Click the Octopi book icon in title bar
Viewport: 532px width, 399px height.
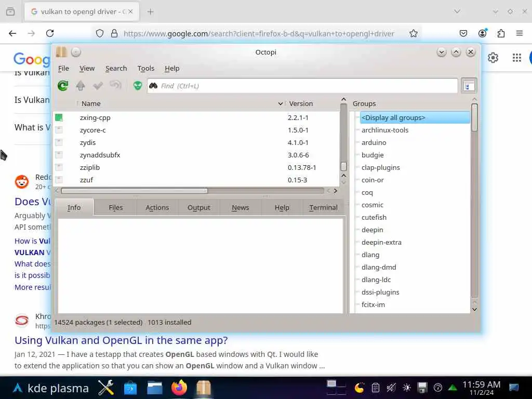61,52
